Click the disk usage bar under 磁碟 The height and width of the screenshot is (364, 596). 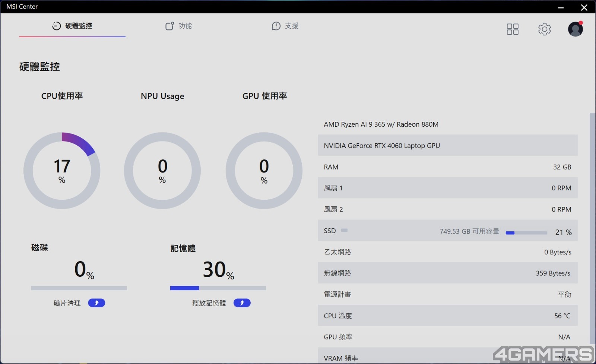(79, 288)
